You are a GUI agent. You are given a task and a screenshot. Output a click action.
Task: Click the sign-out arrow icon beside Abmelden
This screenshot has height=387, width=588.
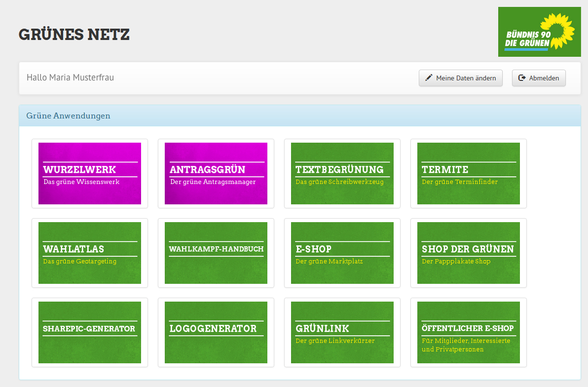(x=521, y=77)
